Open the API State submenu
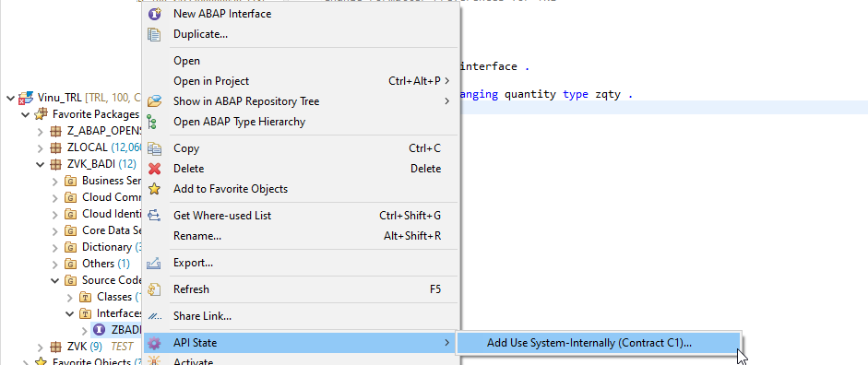This screenshot has height=365, width=868. 301,343
